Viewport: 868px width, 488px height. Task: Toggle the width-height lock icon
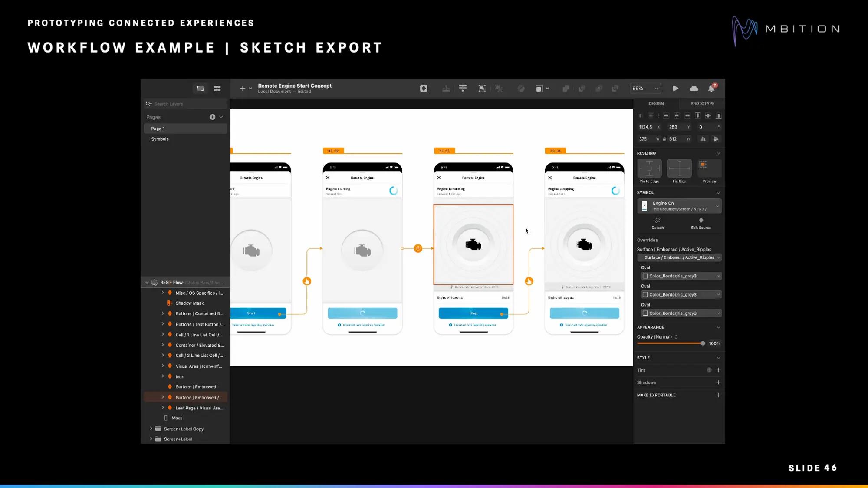(x=664, y=139)
